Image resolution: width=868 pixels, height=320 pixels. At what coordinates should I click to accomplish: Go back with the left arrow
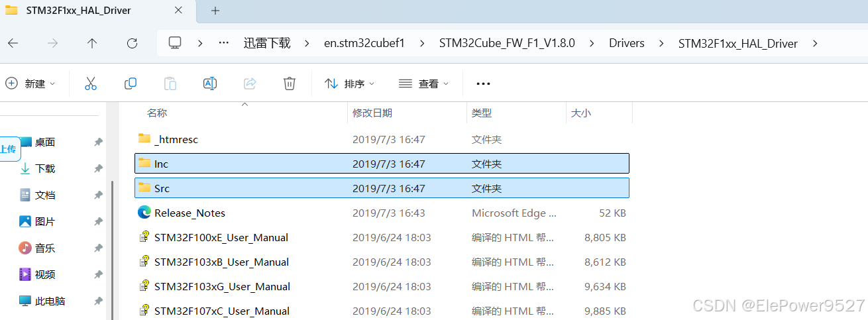[13, 43]
